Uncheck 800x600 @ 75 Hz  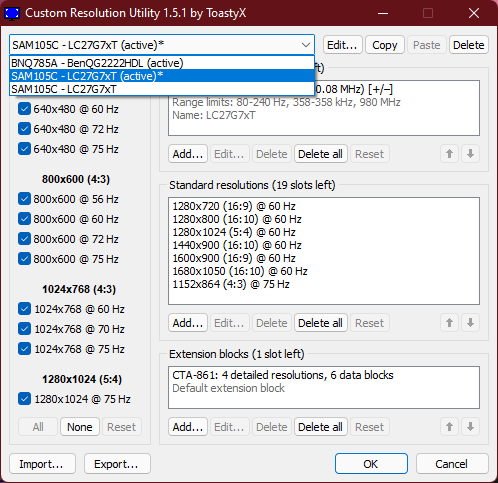pos(24,259)
